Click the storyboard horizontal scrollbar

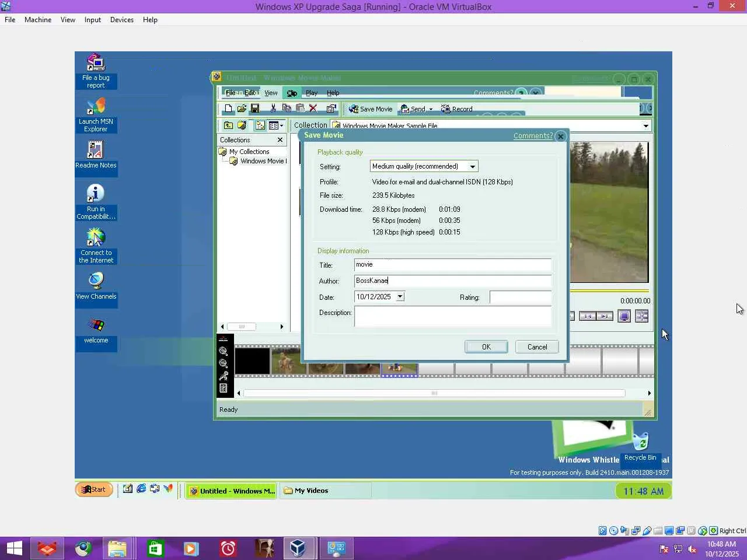click(x=434, y=393)
